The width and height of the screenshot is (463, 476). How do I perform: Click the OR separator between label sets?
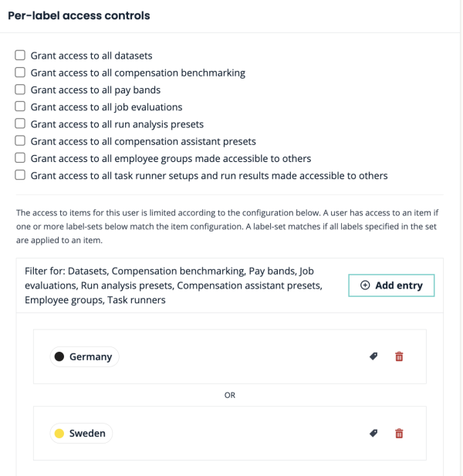(x=229, y=395)
